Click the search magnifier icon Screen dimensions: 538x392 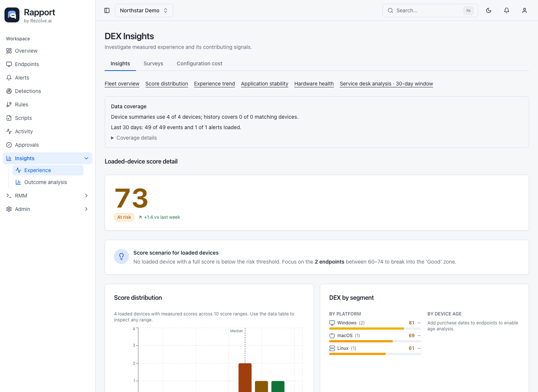point(390,10)
